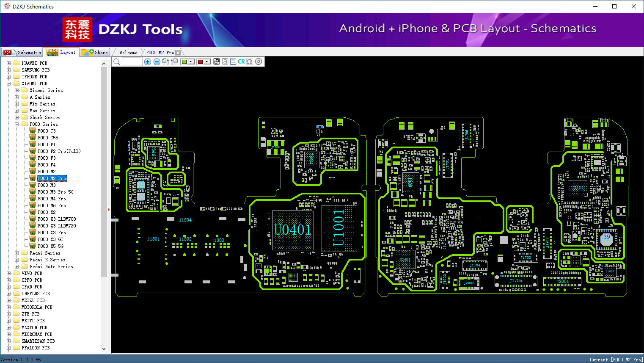Click the magnifier search icon in toolbar
The image size is (644, 363).
coord(117,62)
